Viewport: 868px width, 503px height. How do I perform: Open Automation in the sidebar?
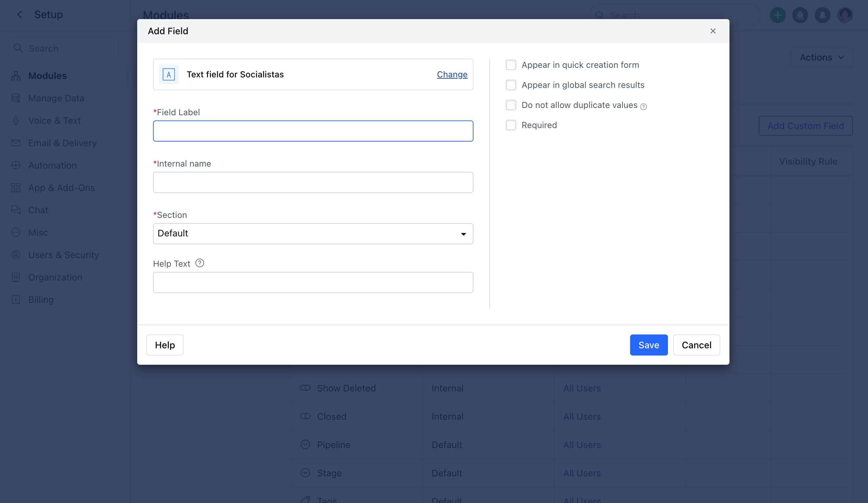point(52,165)
